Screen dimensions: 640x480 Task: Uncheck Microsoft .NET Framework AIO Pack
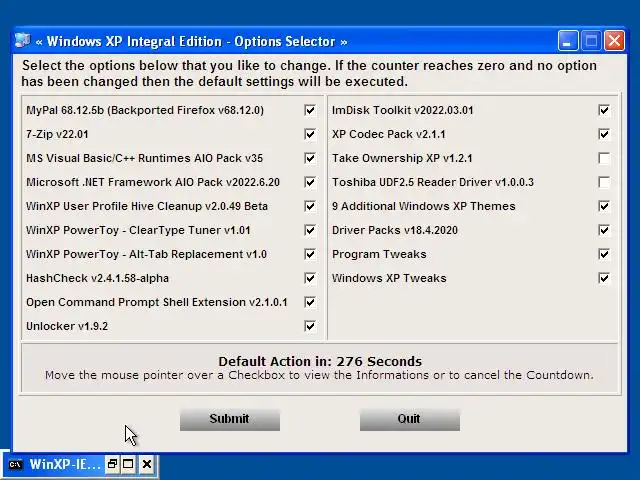coord(310,182)
